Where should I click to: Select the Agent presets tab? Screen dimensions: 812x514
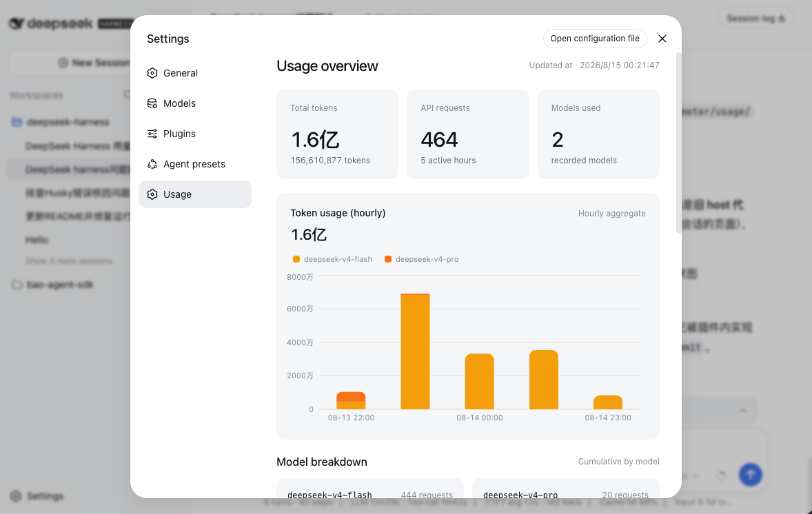(194, 164)
